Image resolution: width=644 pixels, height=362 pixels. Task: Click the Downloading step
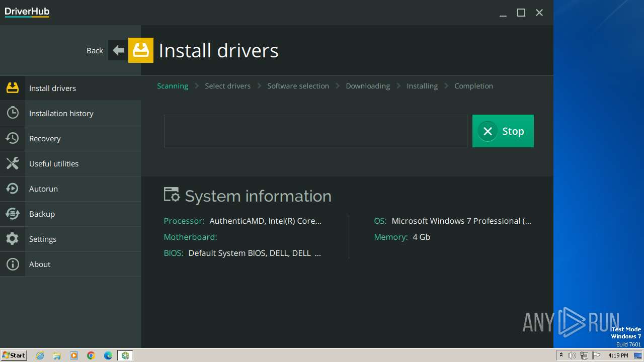point(368,86)
